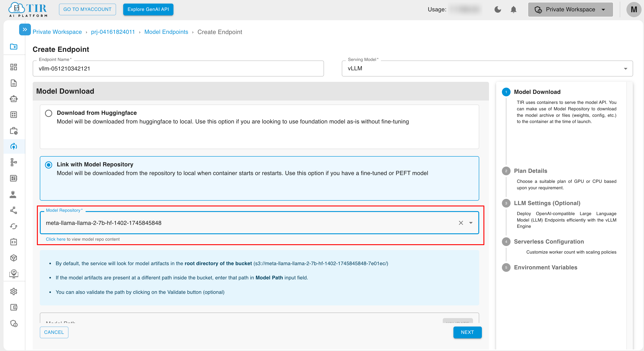Open the briefcase with clock sidebar icon

(x=14, y=131)
